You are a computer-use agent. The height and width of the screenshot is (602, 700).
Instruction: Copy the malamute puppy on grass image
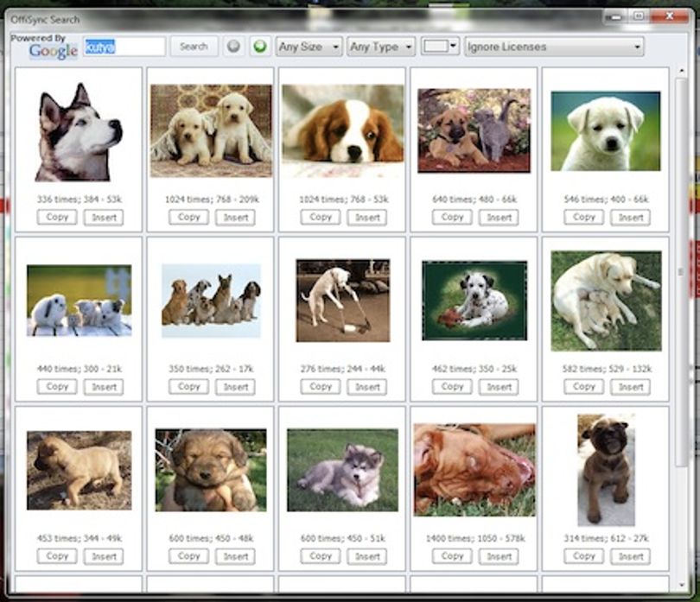pyautogui.click(x=321, y=556)
